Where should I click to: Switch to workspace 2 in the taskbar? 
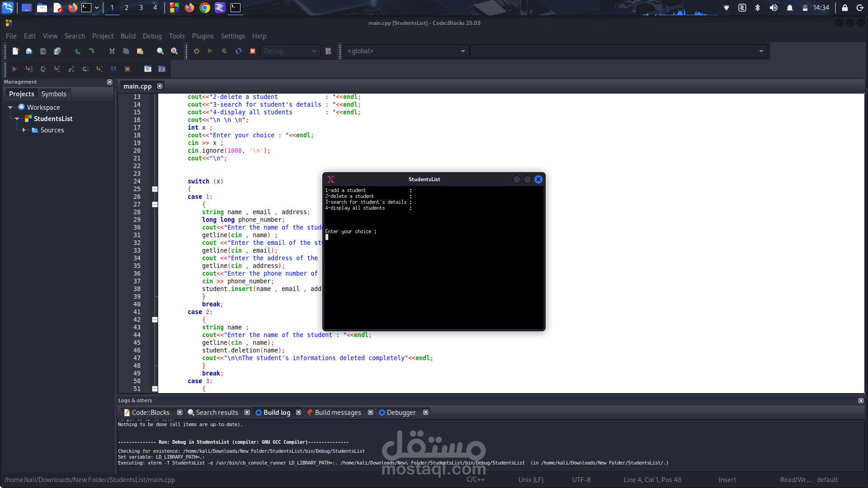coord(127,8)
